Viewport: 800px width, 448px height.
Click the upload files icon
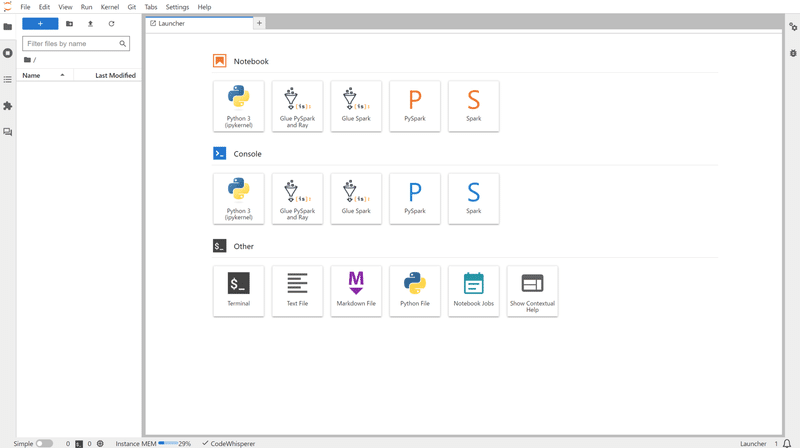(90, 23)
